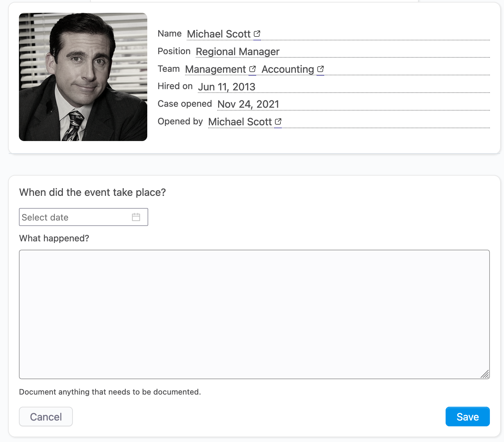Image resolution: width=504 pixels, height=442 pixels.
Task: Click Michael Scott name link
Action: point(219,34)
